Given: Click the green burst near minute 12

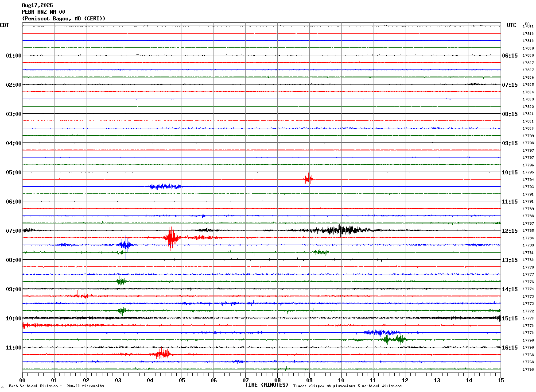Looking at the screenshot, I should pos(393,339).
